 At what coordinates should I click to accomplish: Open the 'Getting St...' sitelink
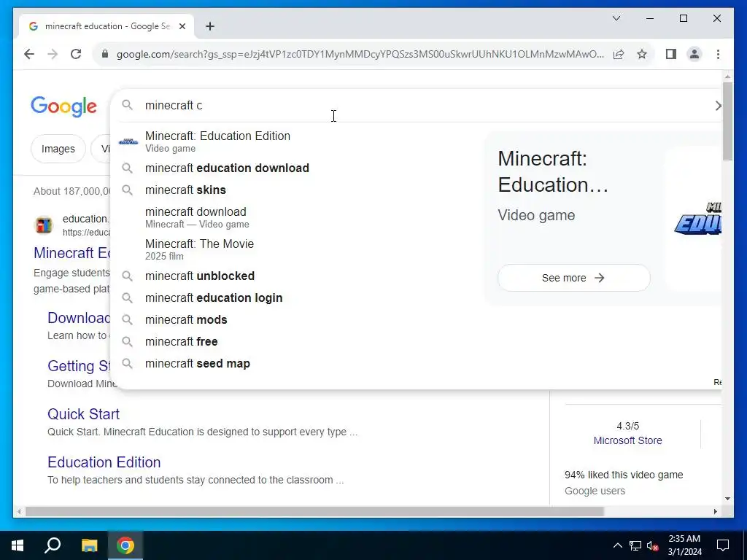coord(79,366)
